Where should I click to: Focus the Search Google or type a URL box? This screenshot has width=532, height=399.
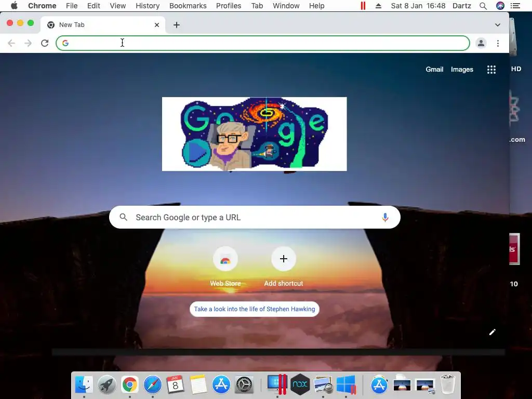[x=255, y=217]
